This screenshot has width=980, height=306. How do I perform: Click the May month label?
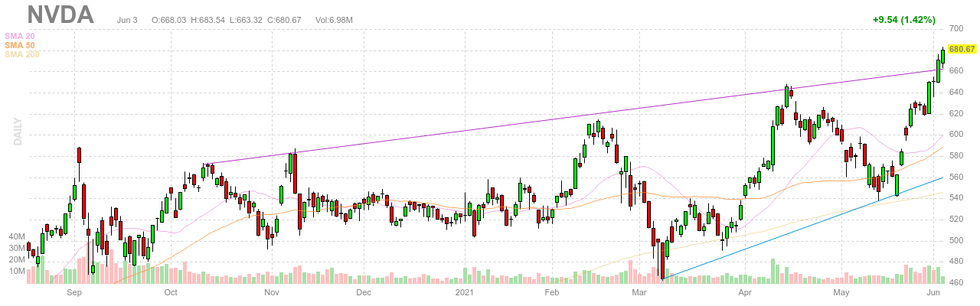pos(842,292)
